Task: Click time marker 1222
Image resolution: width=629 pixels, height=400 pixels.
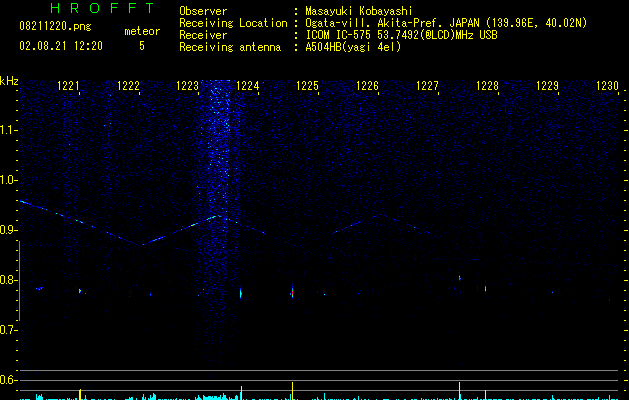Action: click(128, 86)
